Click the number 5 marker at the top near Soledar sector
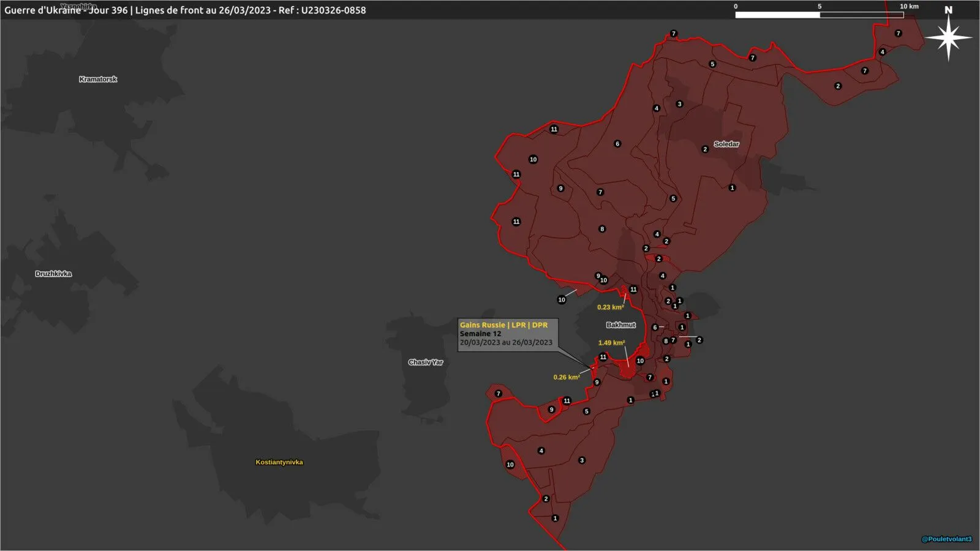This screenshot has width=980, height=551. pos(712,64)
